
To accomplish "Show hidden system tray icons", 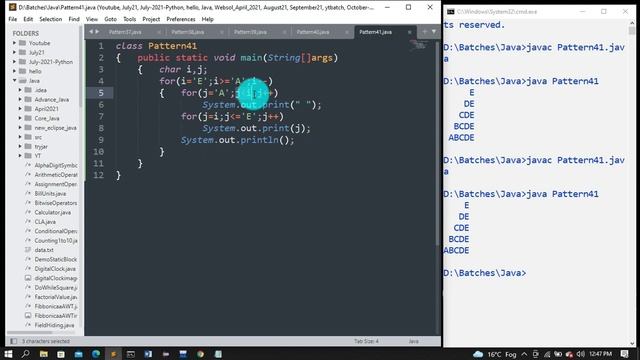I will pos(524,354).
